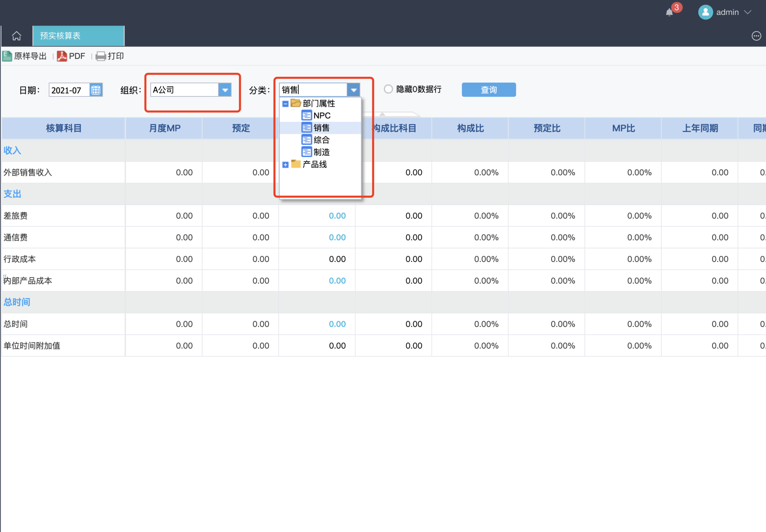Open the notification bell with 3 alerts
This screenshot has height=532, width=766.
pos(670,12)
